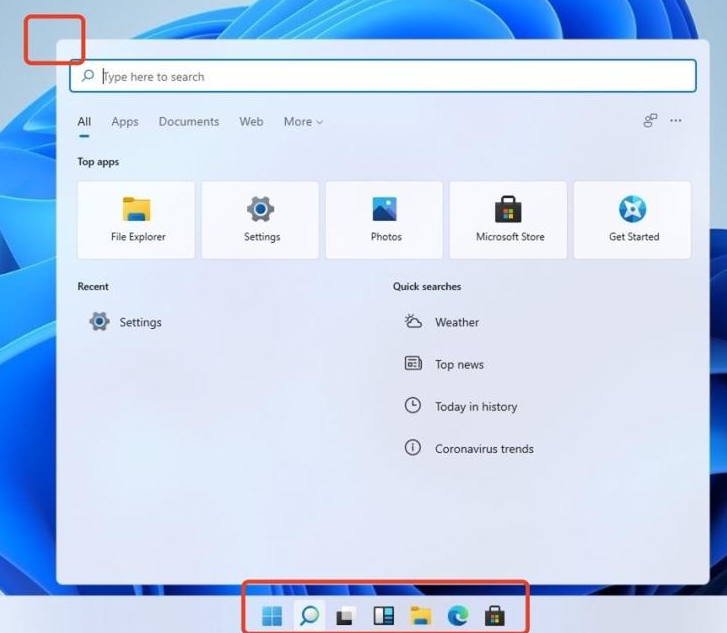Viewport: 727px width, 633px height.
Task: Launch Settings tile in Top apps
Action: pyautogui.click(x=261, y=220)
